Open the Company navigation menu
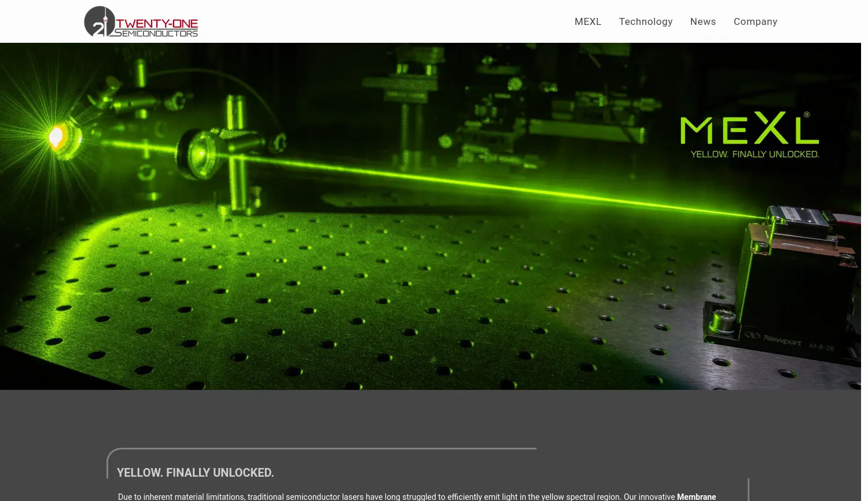The height and width of the screenshot is (501, 868). 755,21
